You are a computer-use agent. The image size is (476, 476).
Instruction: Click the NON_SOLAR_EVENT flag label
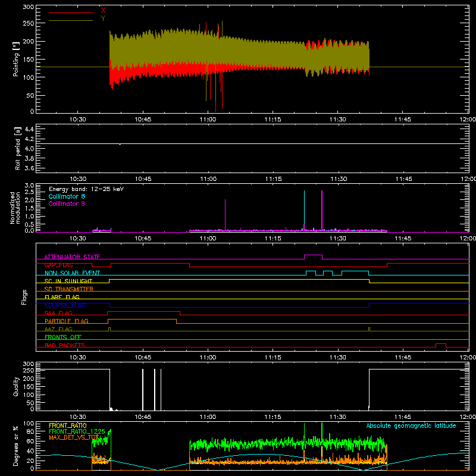[72, 273]
